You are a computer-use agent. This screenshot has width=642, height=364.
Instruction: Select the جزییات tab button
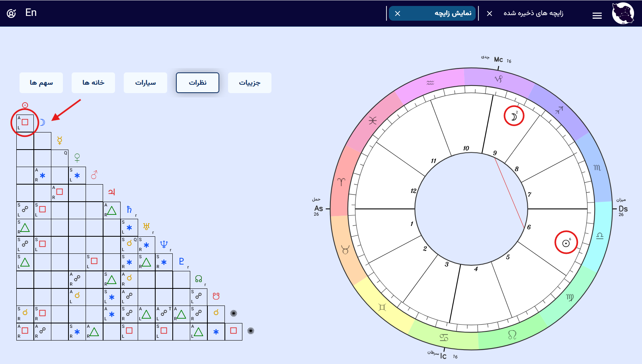tap(250, 83)
